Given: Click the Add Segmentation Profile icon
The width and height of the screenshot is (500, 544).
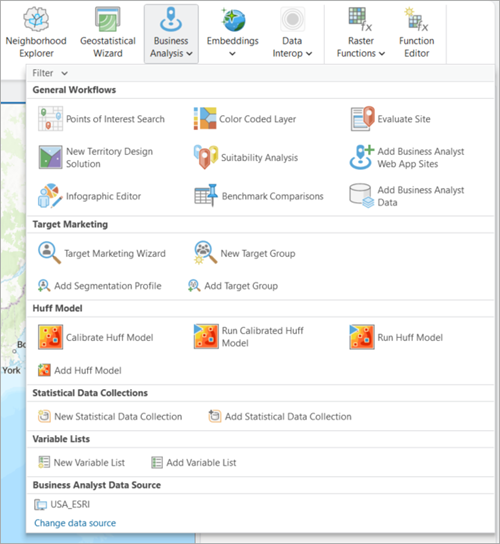Looking at the screenshot, I should coord(44,286).
